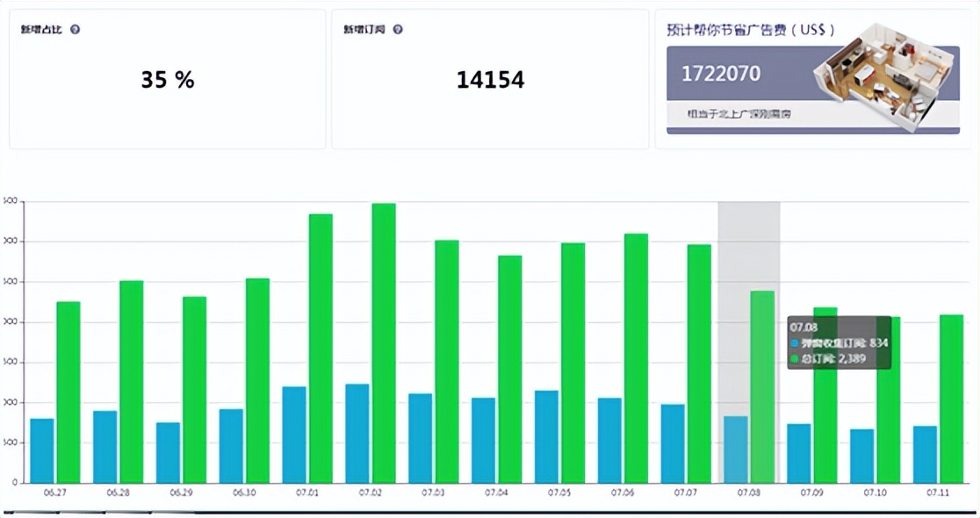Open the 新增订阅 summary card
This screenshot has height=518, width=980.
pyautogui.click(x=489, y=79)
